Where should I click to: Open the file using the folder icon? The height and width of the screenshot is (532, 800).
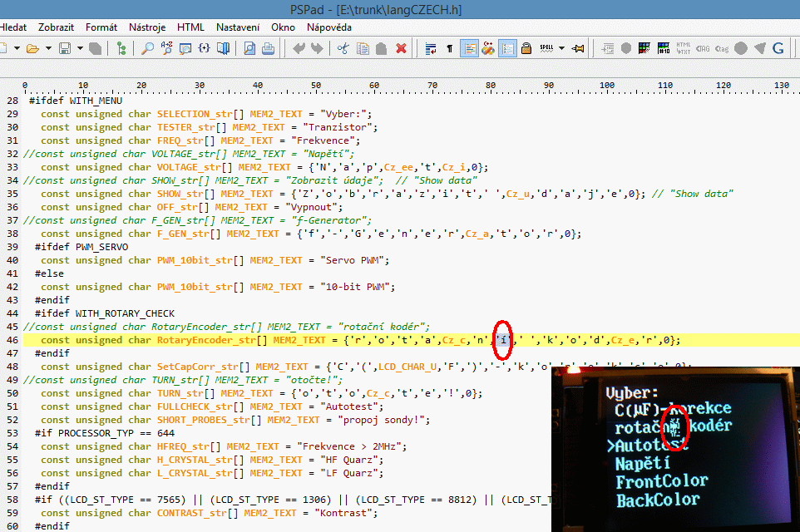[32, 48]
